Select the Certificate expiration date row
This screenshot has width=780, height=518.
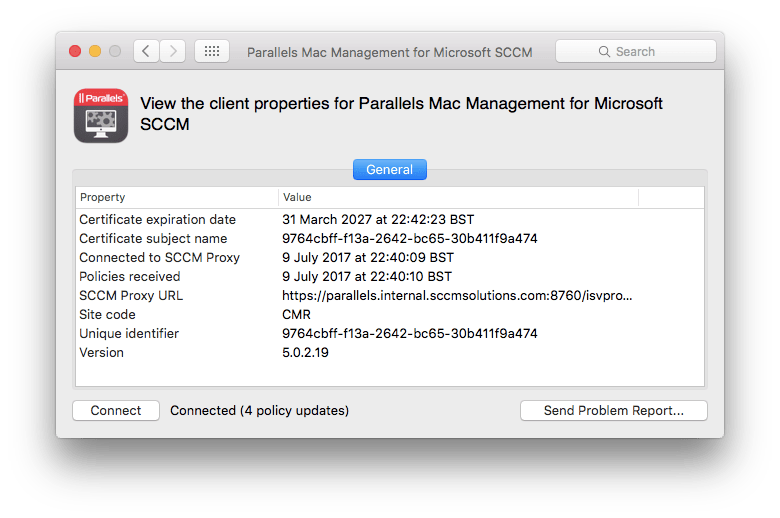tap(389, 220)
